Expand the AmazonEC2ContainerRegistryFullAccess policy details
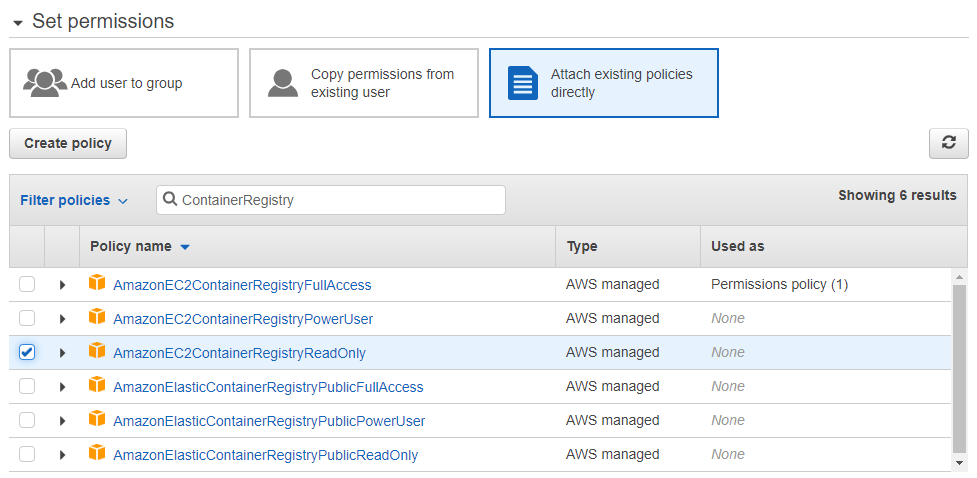 [x=62, y=285]
